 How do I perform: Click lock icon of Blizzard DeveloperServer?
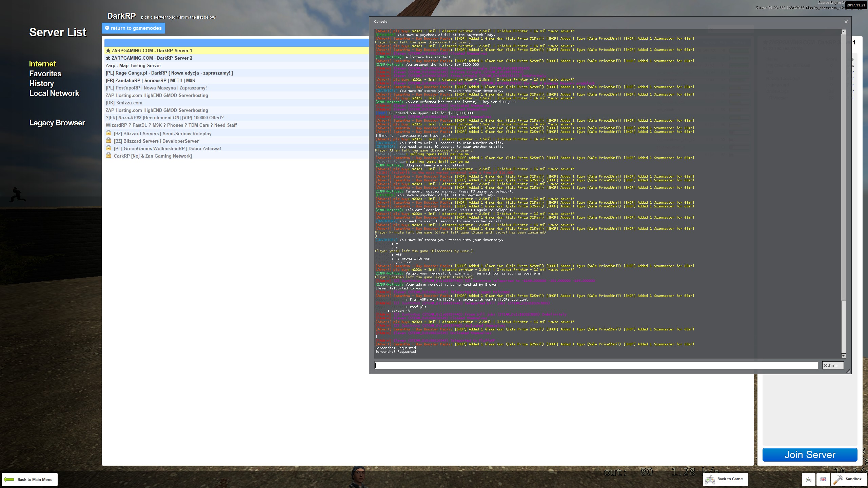[x=108, y=140]
